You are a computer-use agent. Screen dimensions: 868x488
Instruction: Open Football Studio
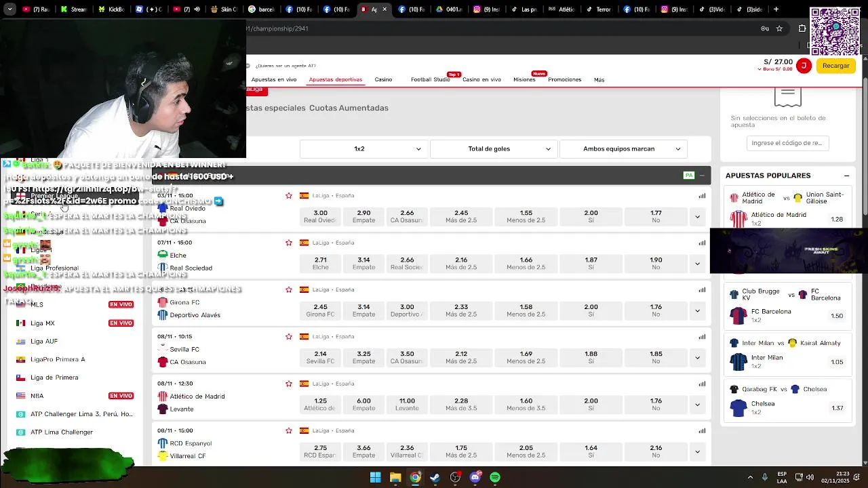(430, 79)
